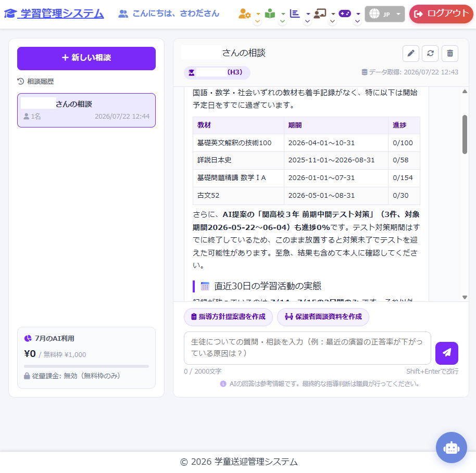Image resolution: width=476 pixels, height=473 pixels.
Task: Click the 基礎問題精講 数学ⅠA cell
Action: pyautogui.click(x=239, y=178)
